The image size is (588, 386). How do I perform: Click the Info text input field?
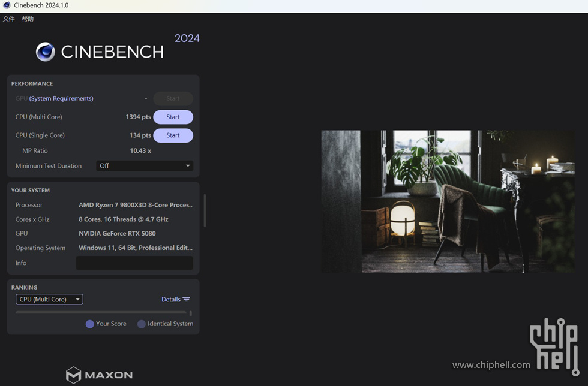point(134,263)
